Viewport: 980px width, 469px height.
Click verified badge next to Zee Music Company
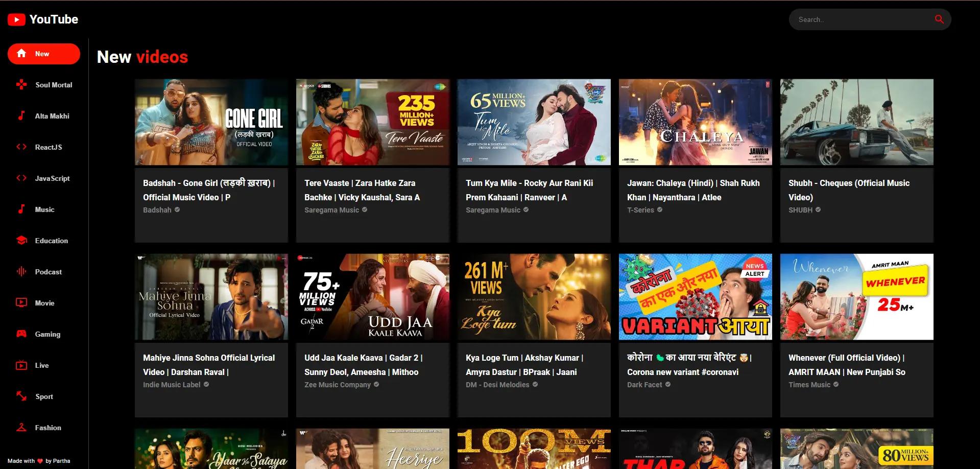[376, 384]
